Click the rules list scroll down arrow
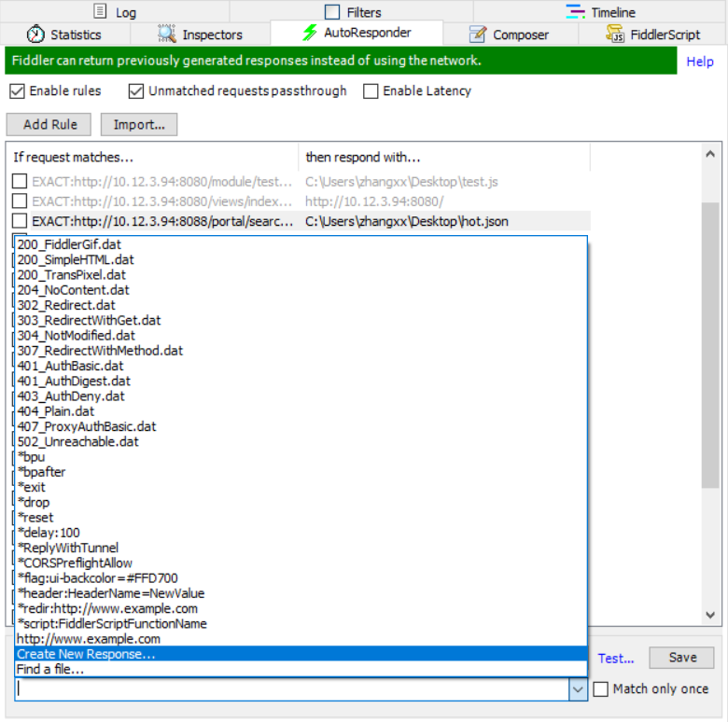 (710, 616)
